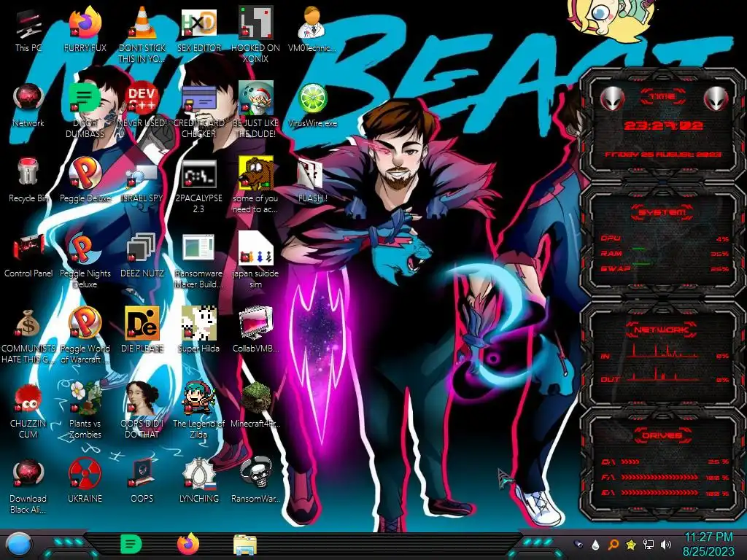Launch Minecraft4Fr grass block icon
747x560 pixels.
(255, 398)
